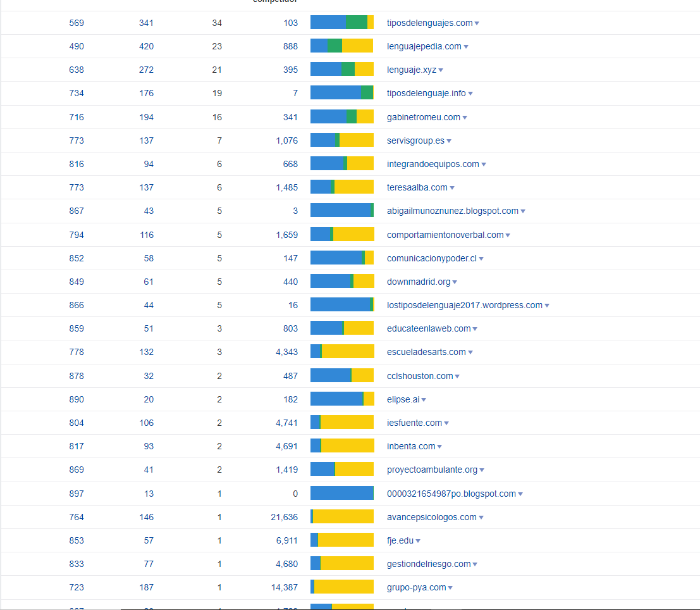Open dropdown caret beside downmadrid.org
Screen dimensions: 700x610
click(455, 282)
